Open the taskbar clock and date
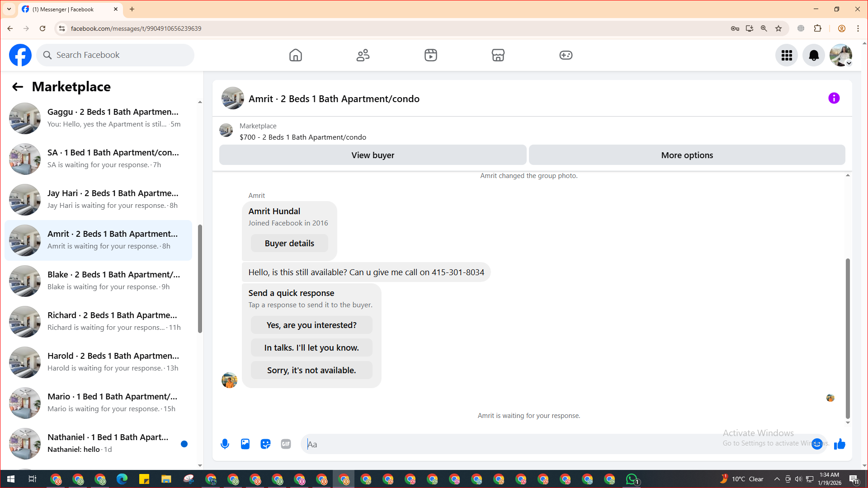Viewport: 868px width, 488px height. coord(830,479)
